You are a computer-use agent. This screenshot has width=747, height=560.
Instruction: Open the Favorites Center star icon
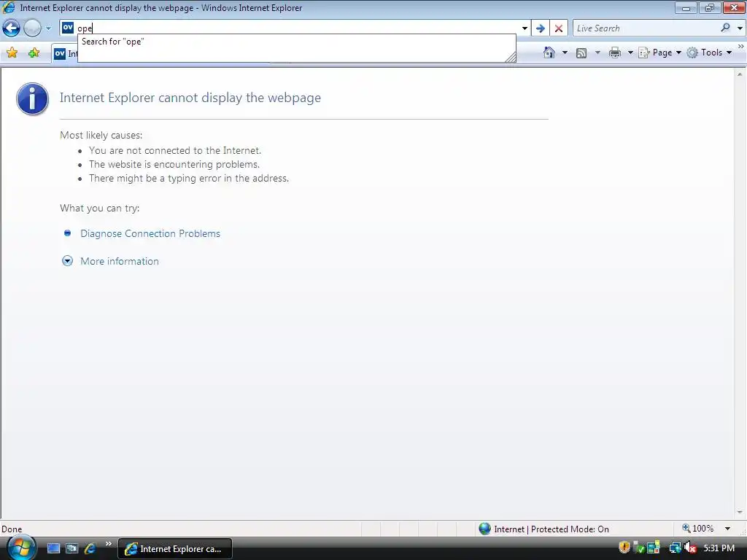tap(12, 52)
